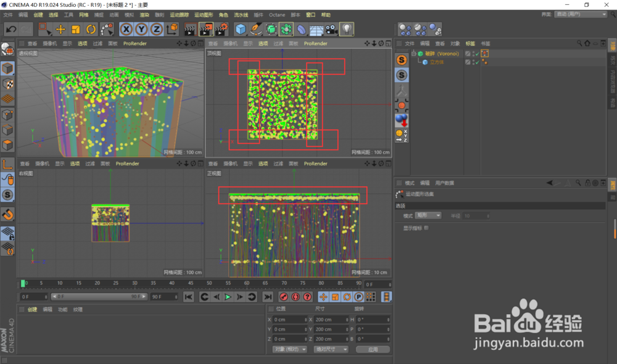Click frame 45 on the timeline ruler
Image resolution: width=617 pixels, height=364 pixels.
tap(191, 283)
